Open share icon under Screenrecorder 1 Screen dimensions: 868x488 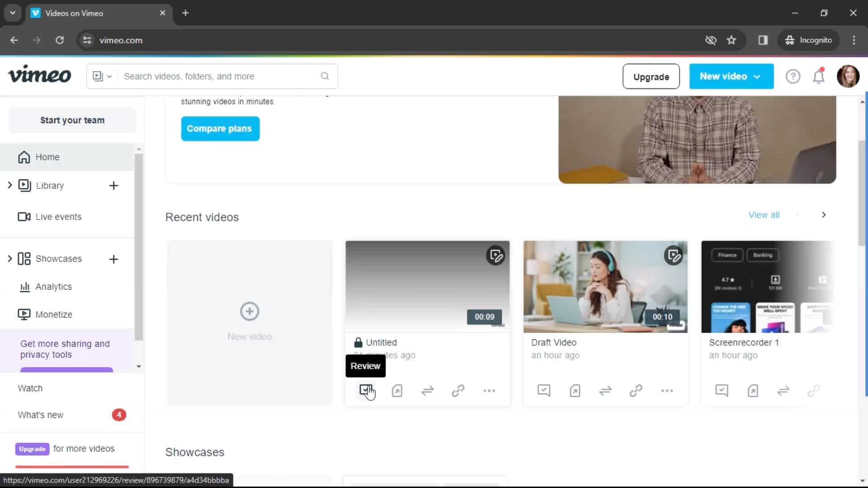coord(753,390)
